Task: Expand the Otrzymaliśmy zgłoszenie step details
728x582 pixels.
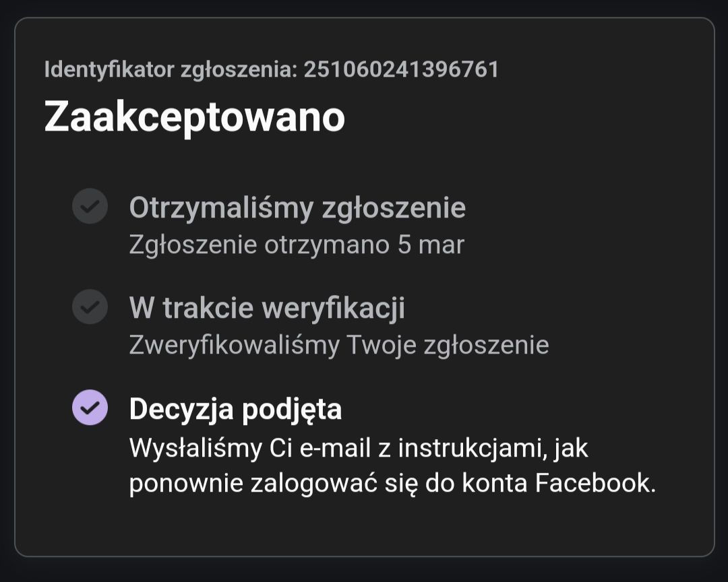Action: (x=297, y=207)
